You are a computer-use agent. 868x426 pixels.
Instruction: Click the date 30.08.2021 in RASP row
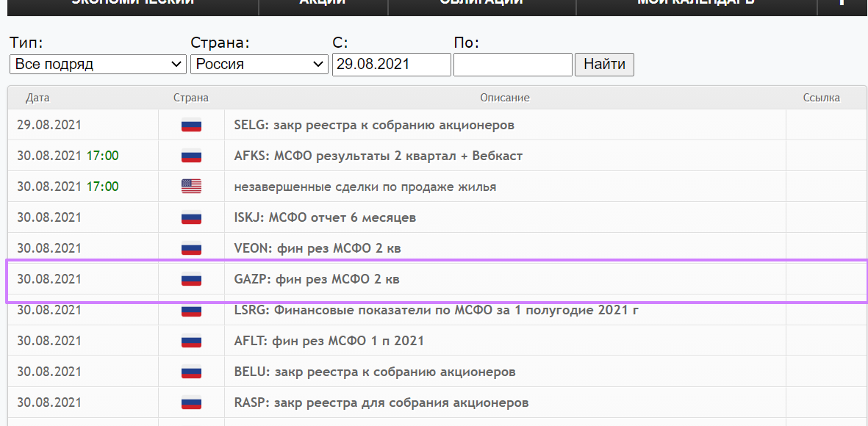click(x=49, y=403)
